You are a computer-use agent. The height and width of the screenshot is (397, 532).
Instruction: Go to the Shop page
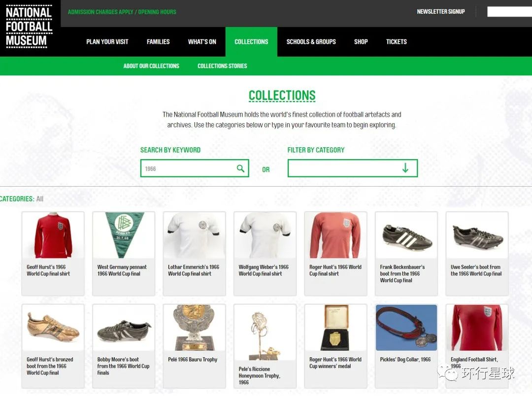[x=361, y=42]
